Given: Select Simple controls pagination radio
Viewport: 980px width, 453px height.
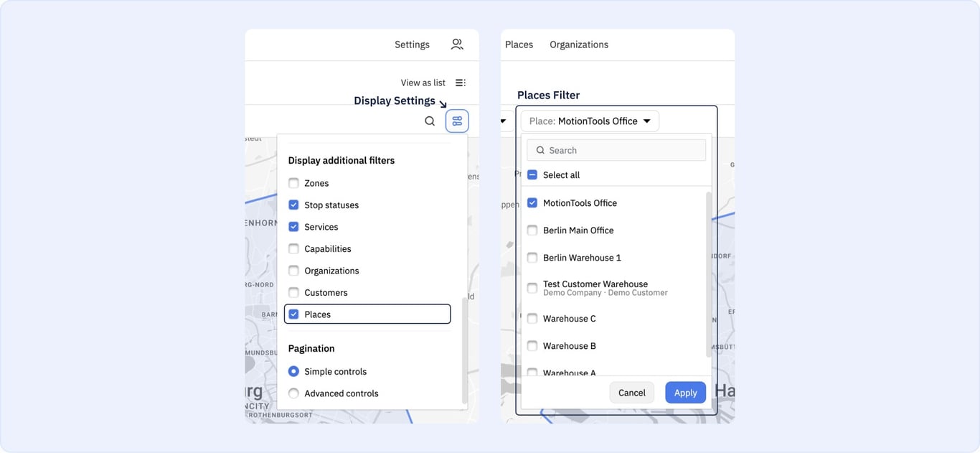Looking at the screenshot, I should [293, 372].
